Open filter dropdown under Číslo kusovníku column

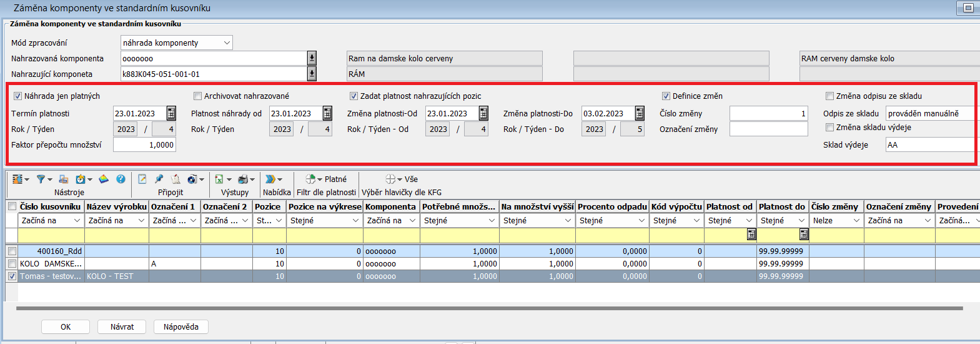[77, 221]
